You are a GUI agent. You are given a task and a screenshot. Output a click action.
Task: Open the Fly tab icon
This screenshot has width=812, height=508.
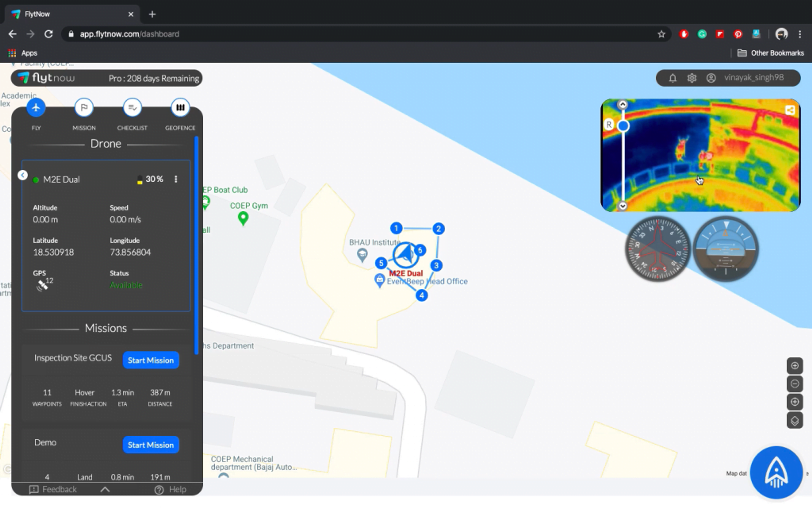tap(36, 108)
